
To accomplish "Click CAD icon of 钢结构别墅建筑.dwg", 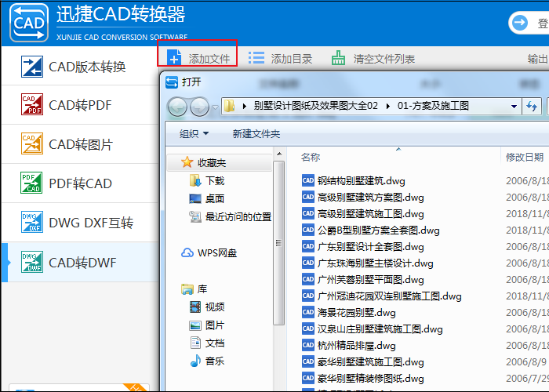I will click(307, 180).
